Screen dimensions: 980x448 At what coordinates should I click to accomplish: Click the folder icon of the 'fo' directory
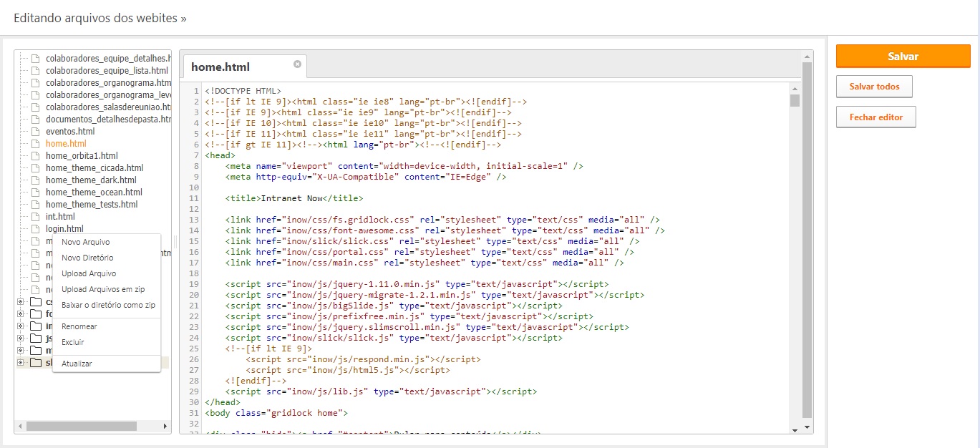(36, 314)
